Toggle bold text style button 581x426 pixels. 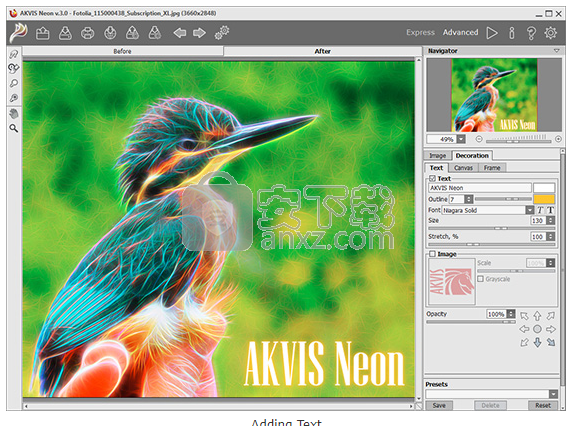[x=551, y=210]
